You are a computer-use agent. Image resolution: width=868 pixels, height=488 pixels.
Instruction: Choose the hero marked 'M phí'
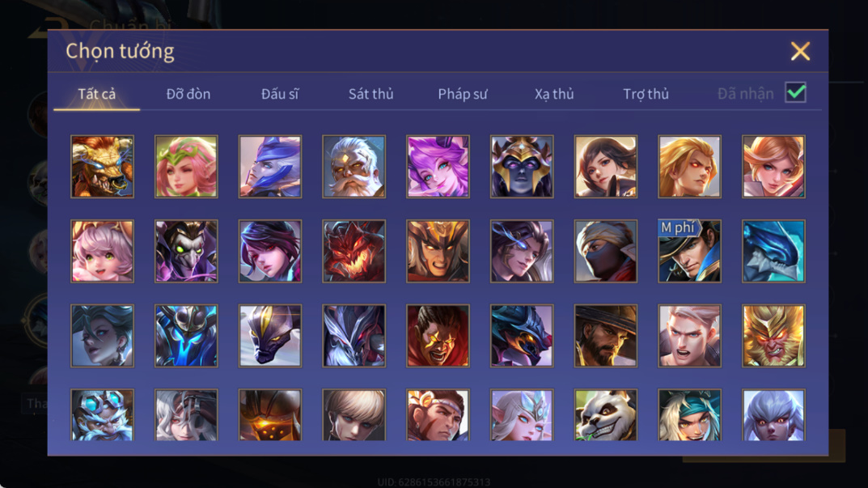(689, 251)
